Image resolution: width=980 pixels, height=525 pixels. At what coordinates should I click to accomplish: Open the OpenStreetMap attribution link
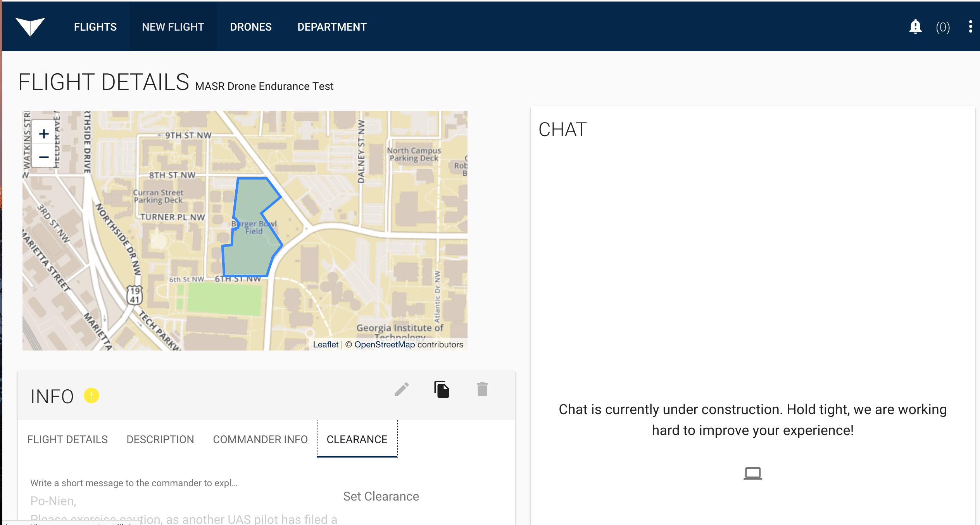[x=385, y=344]
